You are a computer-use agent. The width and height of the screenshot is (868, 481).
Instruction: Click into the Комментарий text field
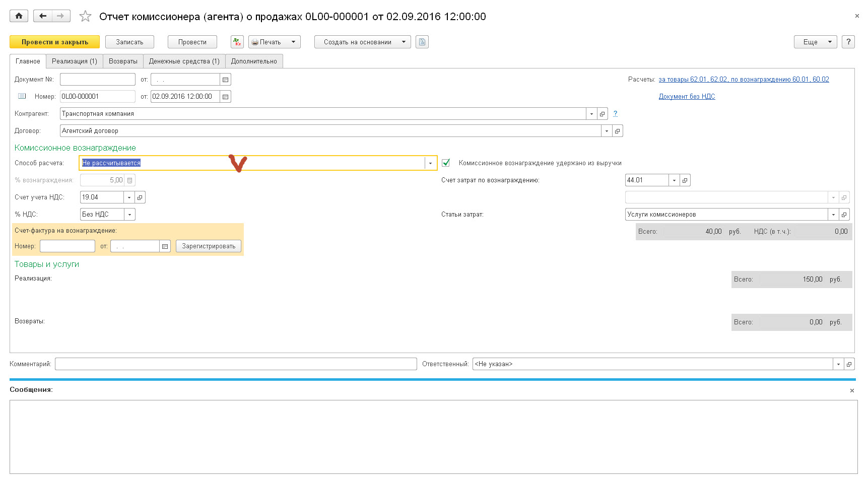[x=236, y=364]
